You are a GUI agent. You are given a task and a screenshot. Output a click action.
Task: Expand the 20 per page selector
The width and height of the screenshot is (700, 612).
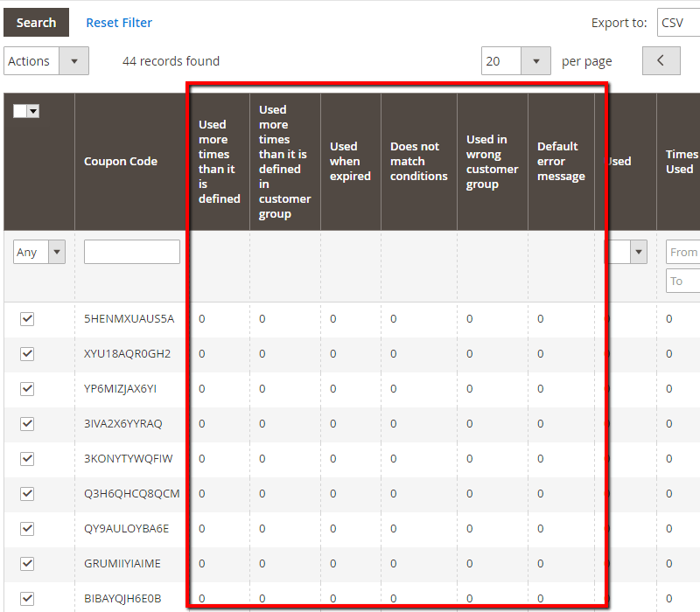515,61
